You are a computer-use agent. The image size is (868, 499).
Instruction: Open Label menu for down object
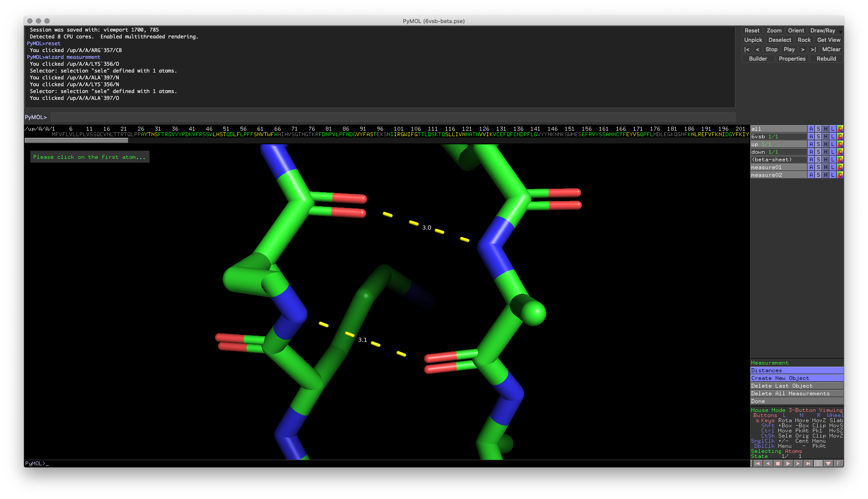tap(833, 152)
